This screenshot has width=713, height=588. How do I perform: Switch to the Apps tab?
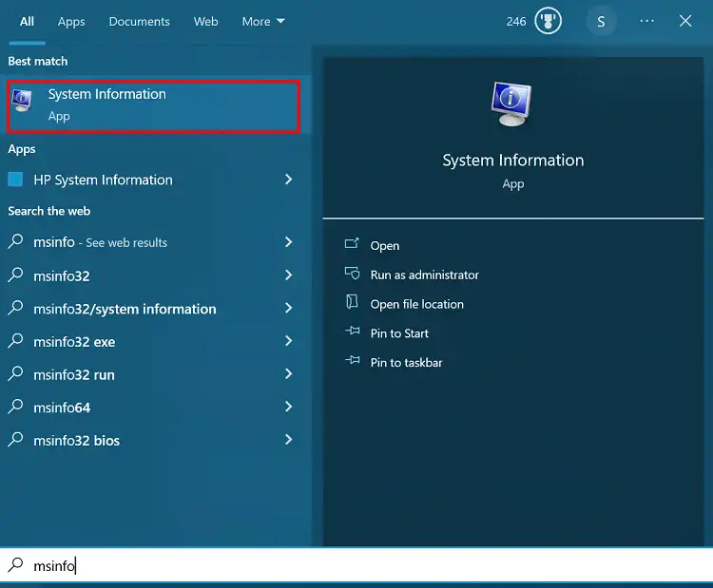(71, 21)
